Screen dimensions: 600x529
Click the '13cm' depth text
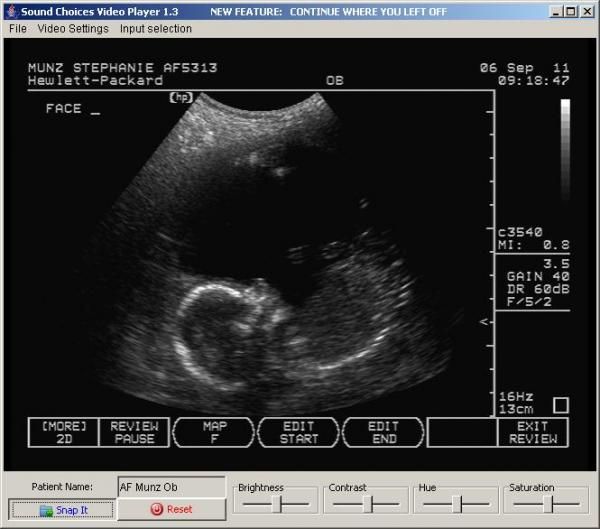(x=516, y=409)
